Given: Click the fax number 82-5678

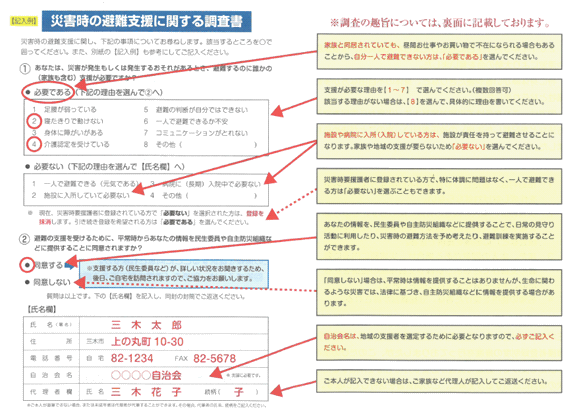Looking at the screenshot, I should point(215,358).
